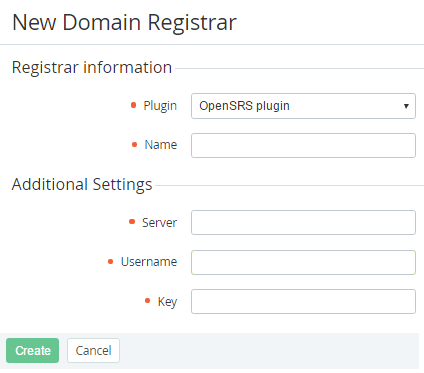The width and height of the screenshot is (424, 373).
Task: Click the Registrar information section heading
Action: tap(92, 67)
